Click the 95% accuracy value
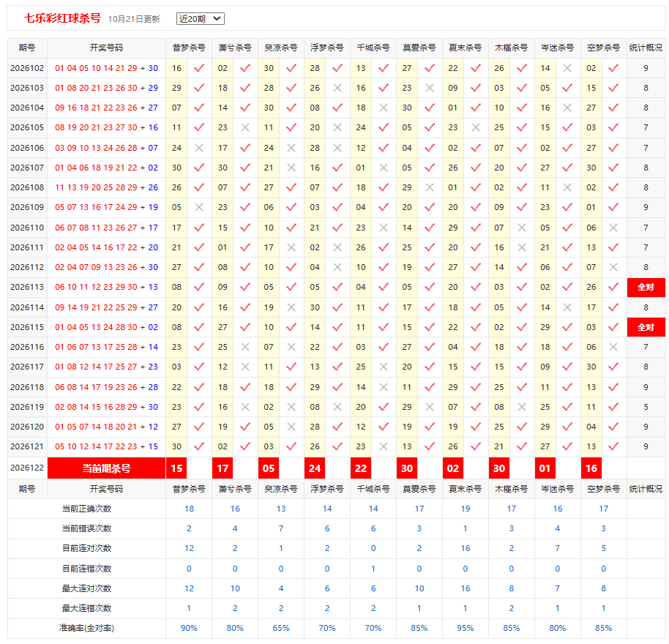 click(x=466, y=628)
